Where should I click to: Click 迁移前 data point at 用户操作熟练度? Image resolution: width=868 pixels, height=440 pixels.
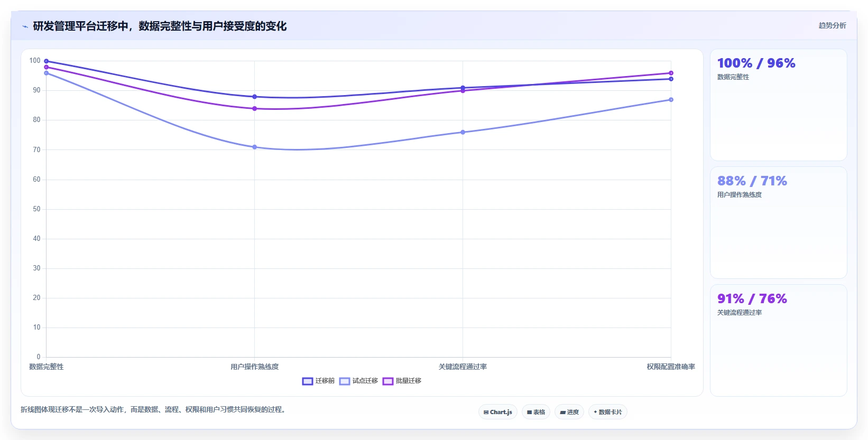[x=255, y=97]
